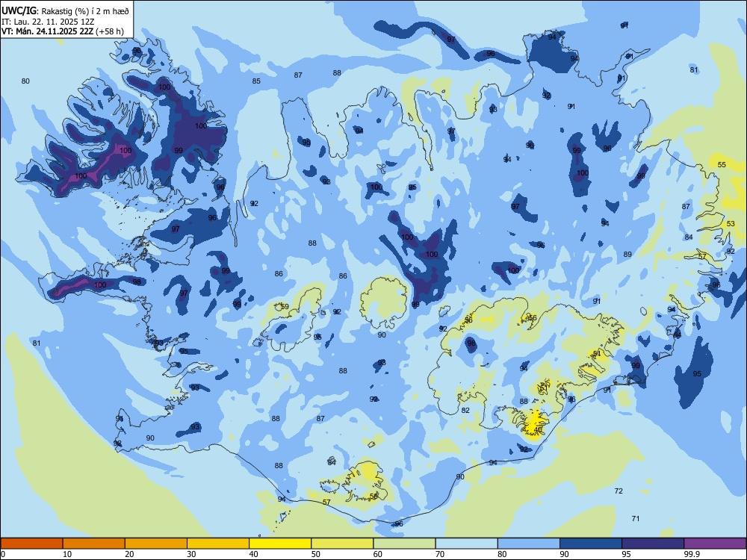Click the map value '59' near the western glacier
The width and height of the screenshot is (747, 560).
click(285, 306)
